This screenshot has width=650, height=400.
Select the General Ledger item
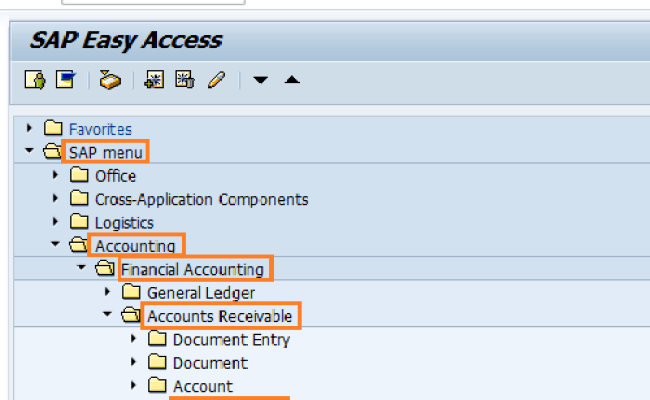201,293
